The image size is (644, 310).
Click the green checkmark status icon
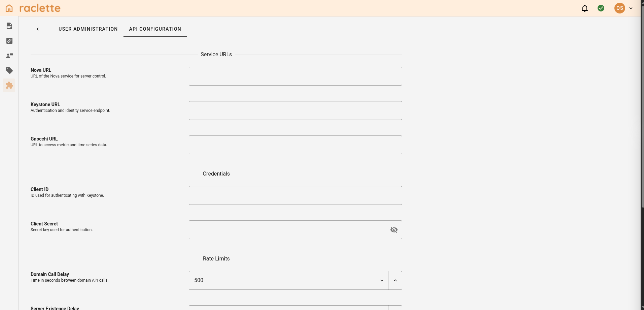coord(601,8)
